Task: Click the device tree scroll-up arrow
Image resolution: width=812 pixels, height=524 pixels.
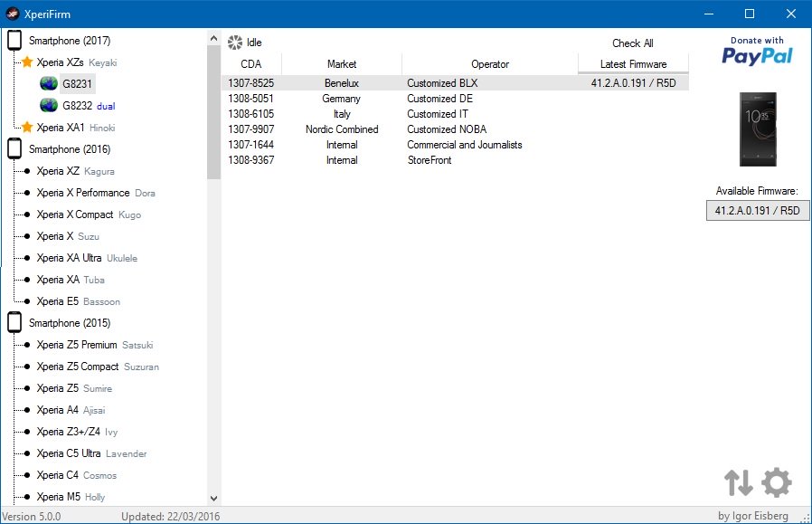Action: (x=214, y=38)
